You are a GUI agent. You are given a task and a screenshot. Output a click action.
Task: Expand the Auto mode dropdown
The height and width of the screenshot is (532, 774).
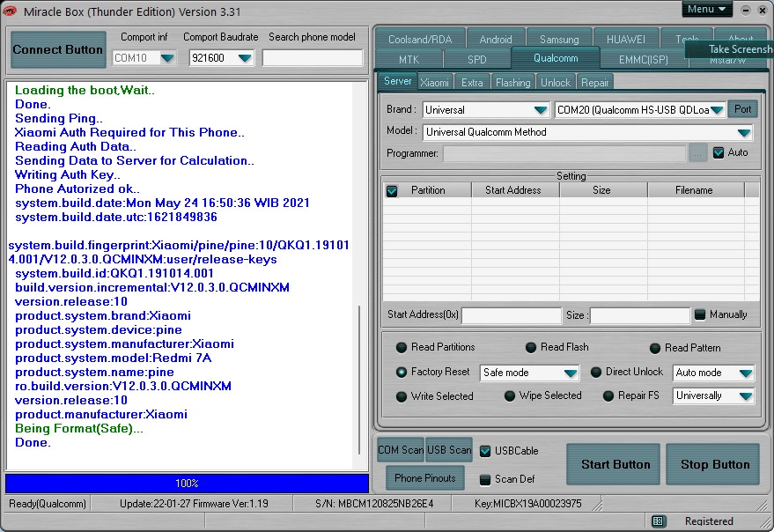[746, 373]
